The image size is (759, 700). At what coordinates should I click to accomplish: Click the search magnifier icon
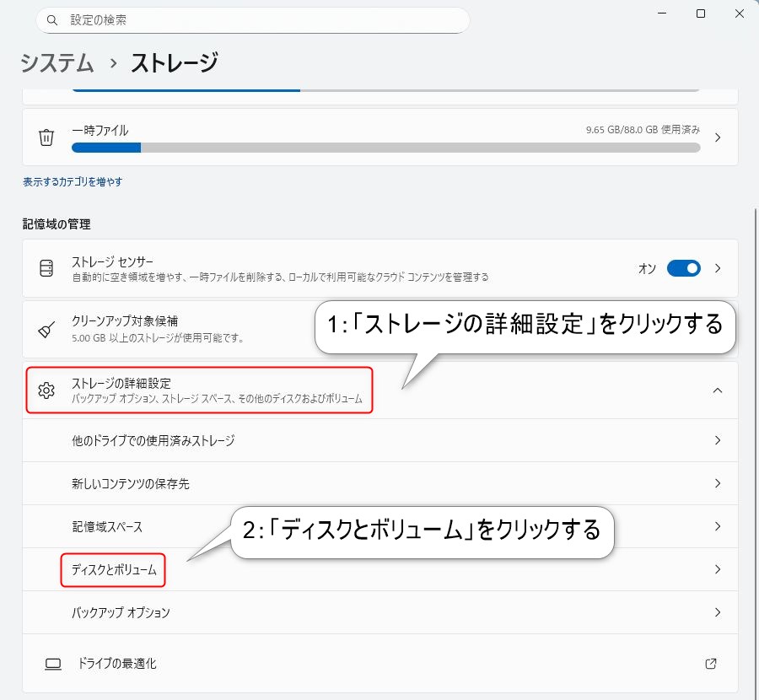click(x=51, y=20)
